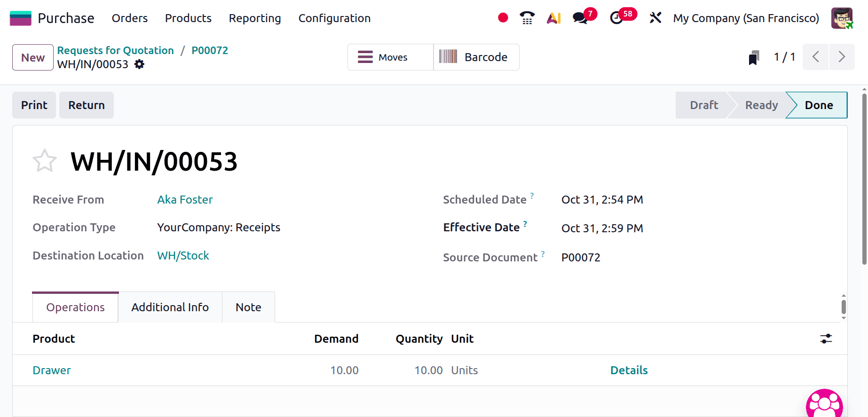
Task: Open column settings adjust icon
Action: click(826, 338)
